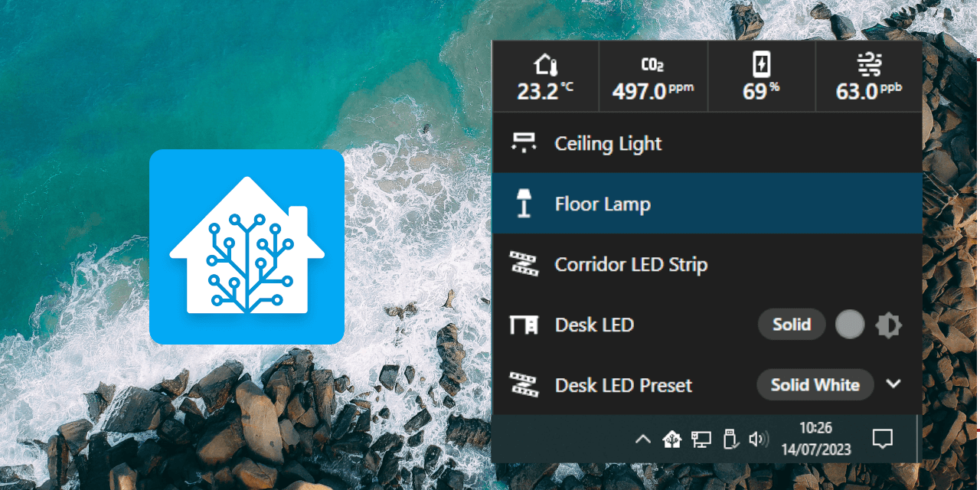Click the battery charging sensor icon
This screenshot has height=490, width=980.
(760, 64)
